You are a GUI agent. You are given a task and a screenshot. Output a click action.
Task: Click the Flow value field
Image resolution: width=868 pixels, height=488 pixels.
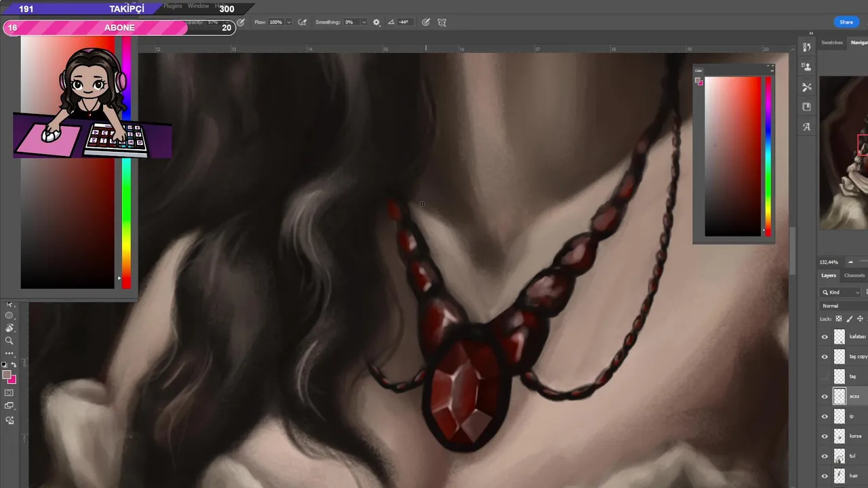(x=275, y=22)
